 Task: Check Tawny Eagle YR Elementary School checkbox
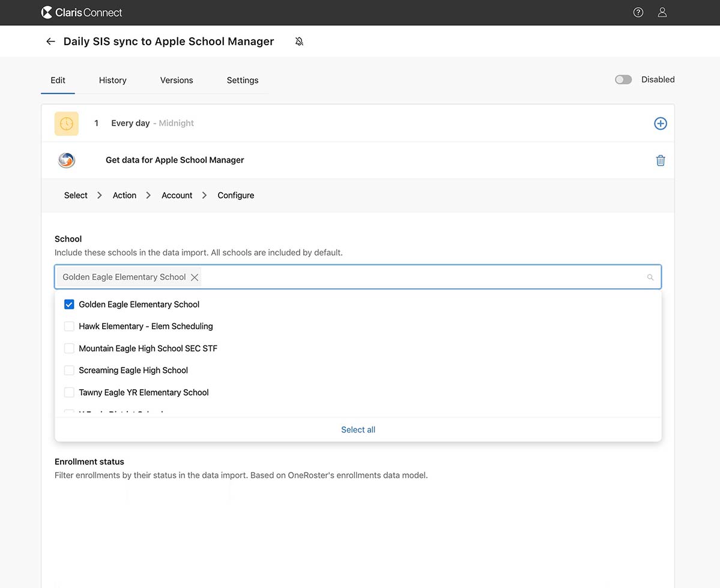pos(69,392)
